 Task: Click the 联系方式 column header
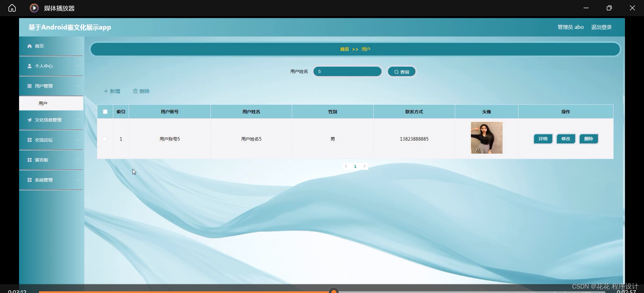coord(414,112)
